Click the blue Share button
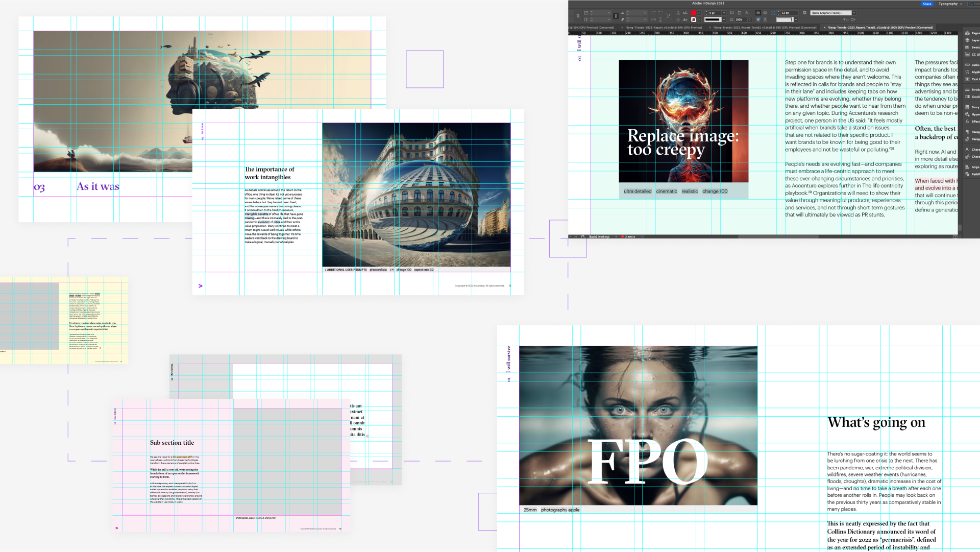The width and height of the screenshot is (980, 552). click(927, 4)
